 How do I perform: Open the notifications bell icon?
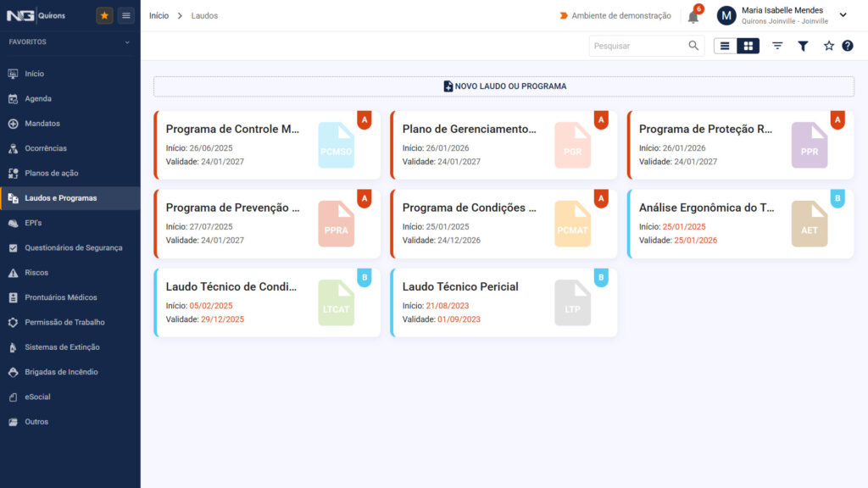693,17
